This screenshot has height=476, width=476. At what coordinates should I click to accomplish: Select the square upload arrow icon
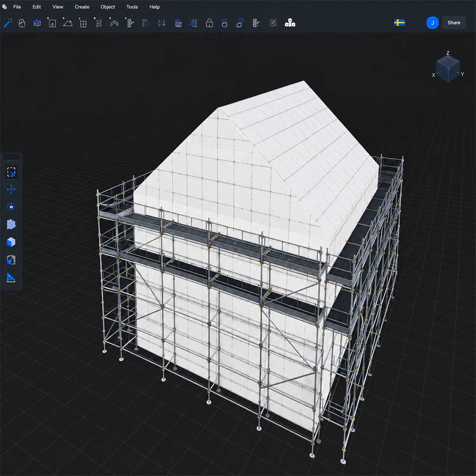(x=52, y=23)
